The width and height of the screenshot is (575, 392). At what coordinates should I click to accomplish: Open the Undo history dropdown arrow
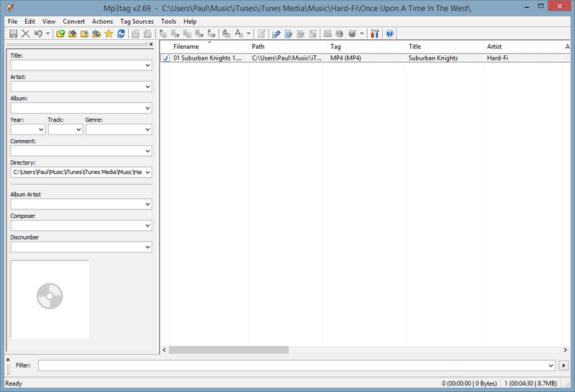click(48, 34)
